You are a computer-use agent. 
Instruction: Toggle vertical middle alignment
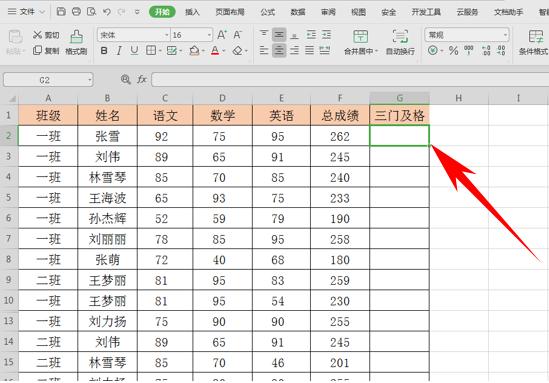pos(279,34)
